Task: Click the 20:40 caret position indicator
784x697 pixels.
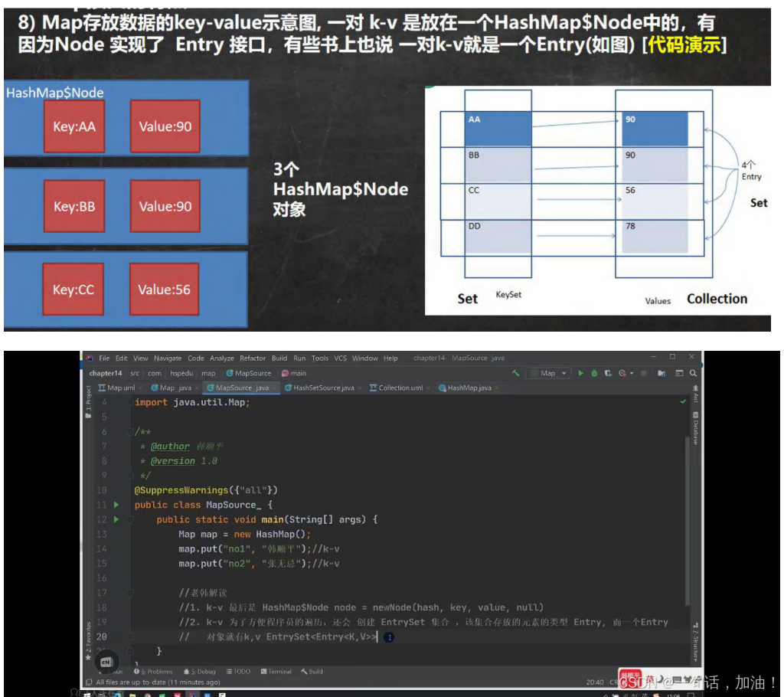Action: (594, 682)
